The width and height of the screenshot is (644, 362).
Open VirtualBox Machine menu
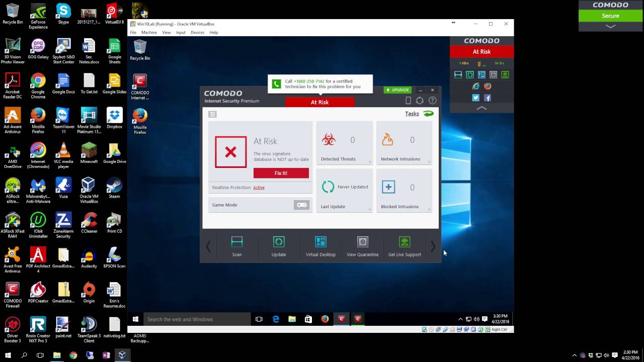149,32
